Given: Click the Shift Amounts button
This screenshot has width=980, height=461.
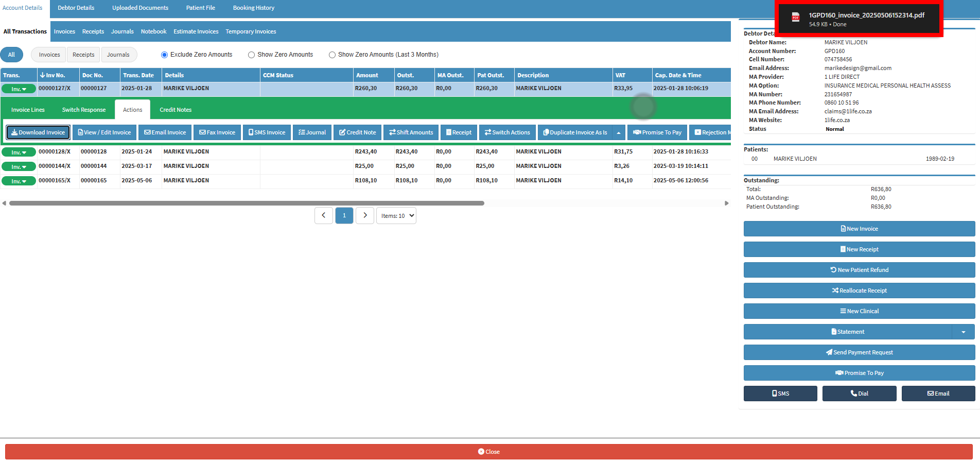Looking at the screenshot, I should point(411,132).
